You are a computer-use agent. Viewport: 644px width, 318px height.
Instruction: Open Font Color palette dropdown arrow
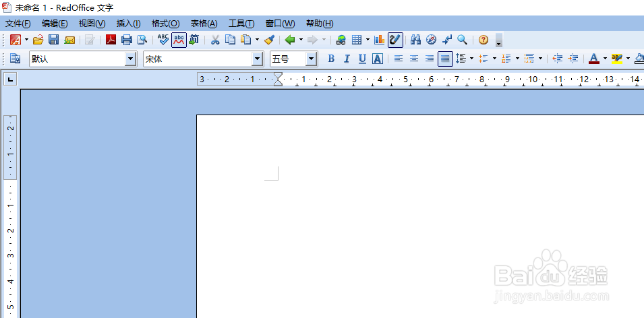pos(605,59)
